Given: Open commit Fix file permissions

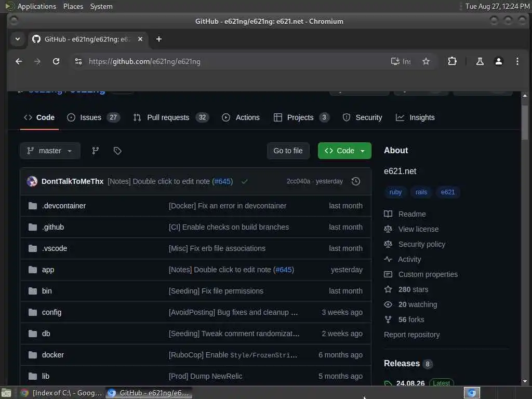Looking at the screenshot, I should click(216, 291).
